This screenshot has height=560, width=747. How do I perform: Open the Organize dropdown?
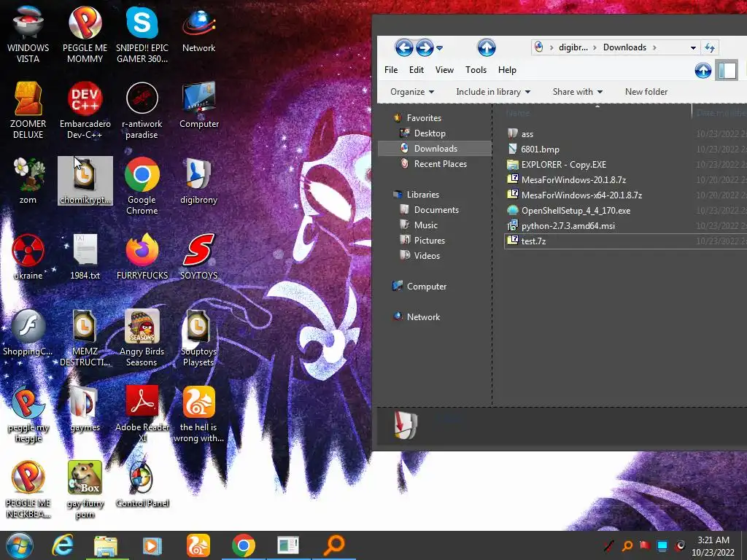[x=412, y=91]
